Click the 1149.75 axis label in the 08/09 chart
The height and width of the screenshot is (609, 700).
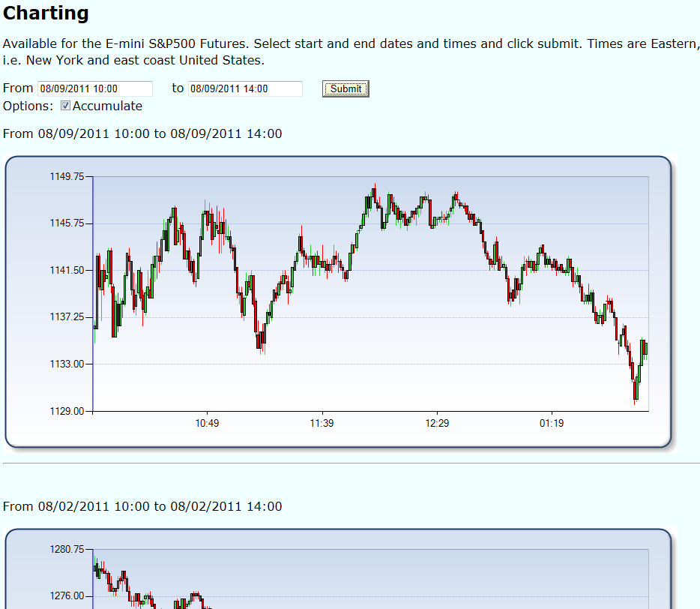click(67, 176)
